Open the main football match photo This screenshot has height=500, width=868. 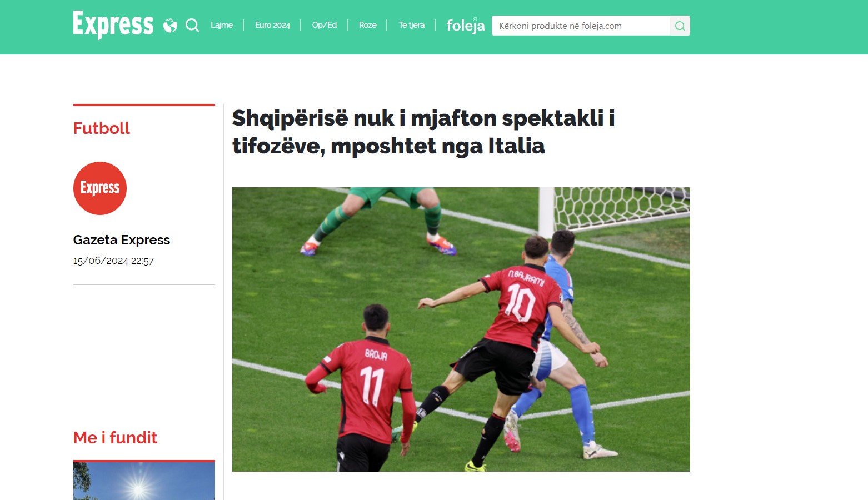(x=461, y=329)
